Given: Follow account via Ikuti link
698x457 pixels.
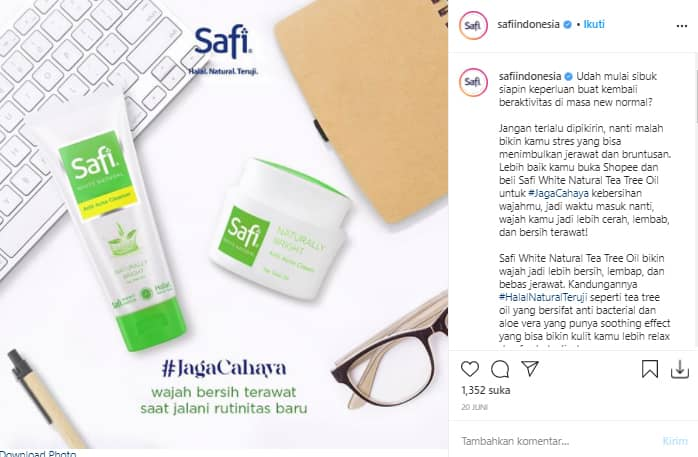Looking at the screenshot, I should 594,24.
